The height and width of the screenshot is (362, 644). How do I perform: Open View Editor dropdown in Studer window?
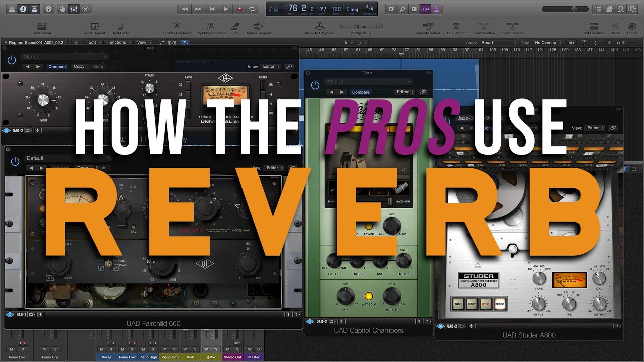[595, 128]
